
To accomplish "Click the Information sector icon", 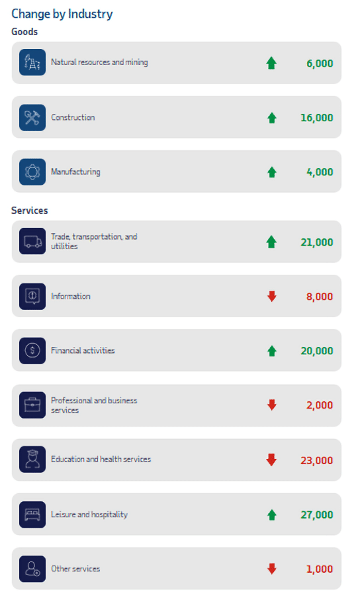I will [x=32, y=296].
